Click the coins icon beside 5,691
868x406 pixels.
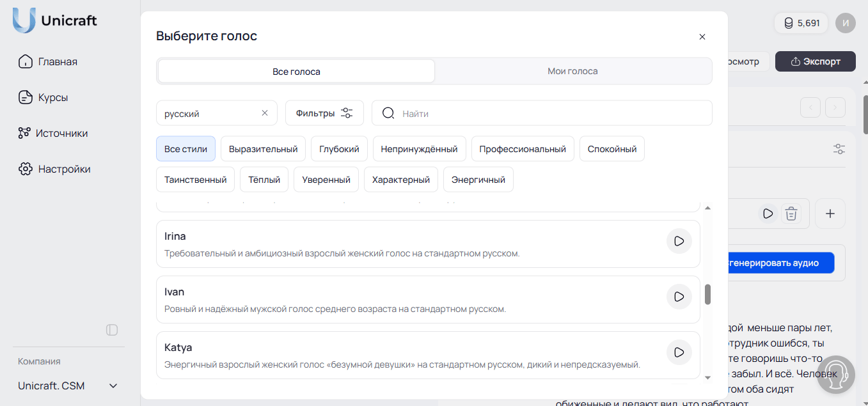pyautogui.click(x=788, y=23)
